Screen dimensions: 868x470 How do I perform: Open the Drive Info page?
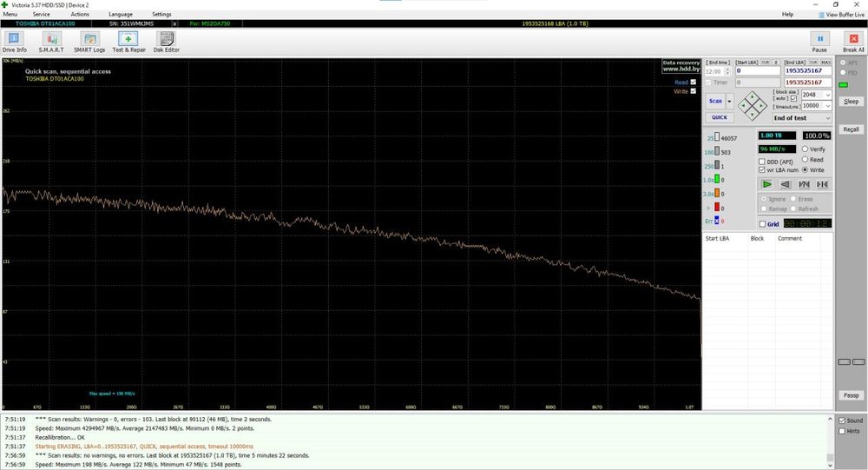[14, 42]
